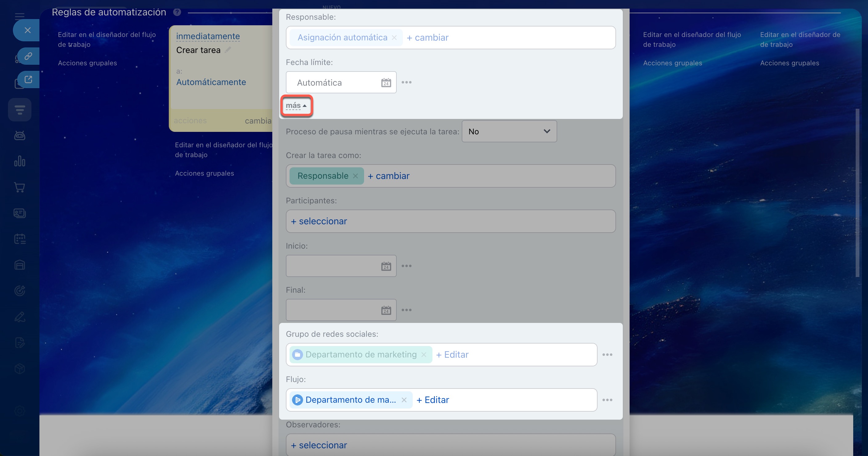The image size is (868, 456).
Task: Click + Editar in the Flujo field
Action: click(432, 400)
